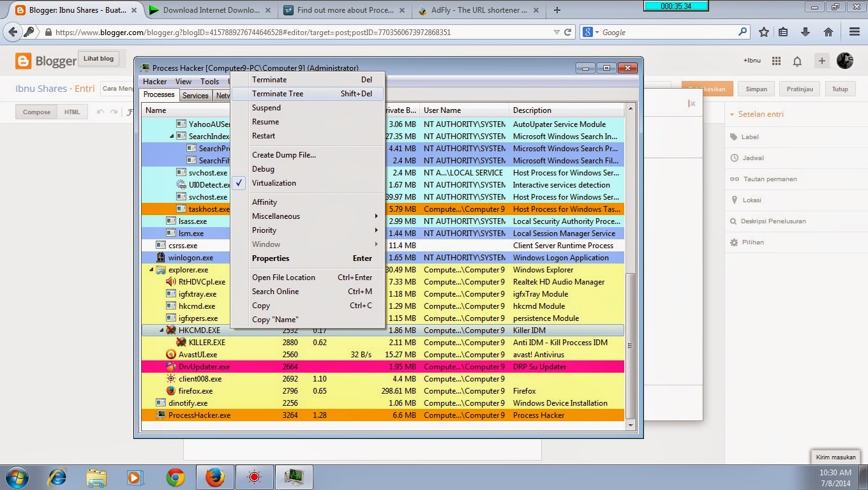Show the Firefox bookmarks list icon
Viewport: 868px width, 490px height.
[783, 32]
